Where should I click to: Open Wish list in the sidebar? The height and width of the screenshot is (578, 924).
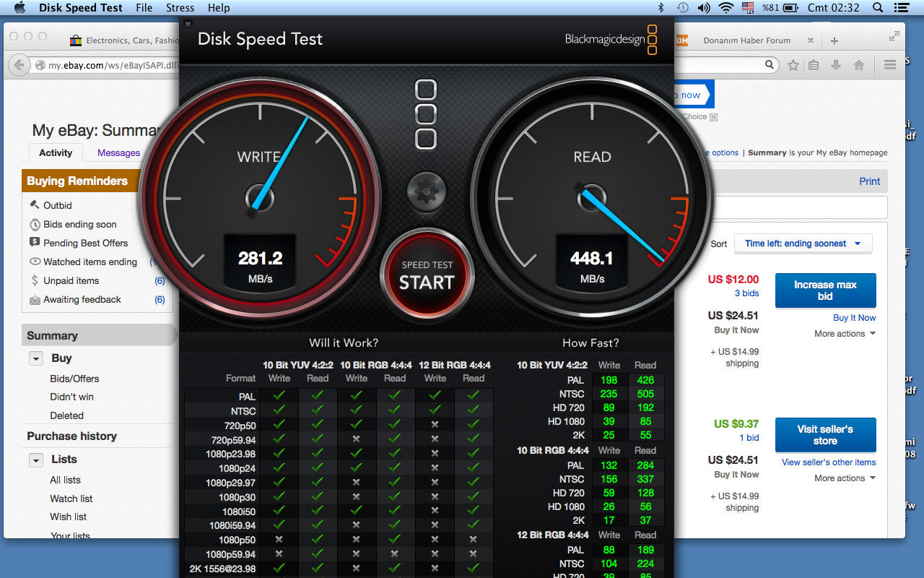point(68,517)
